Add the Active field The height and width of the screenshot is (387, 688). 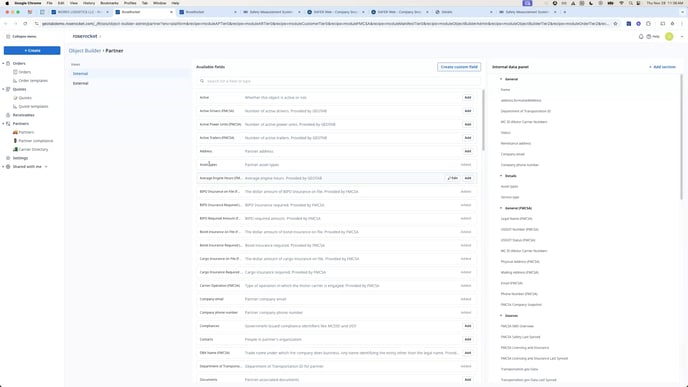pyautogui.click(x=468, y=97)
